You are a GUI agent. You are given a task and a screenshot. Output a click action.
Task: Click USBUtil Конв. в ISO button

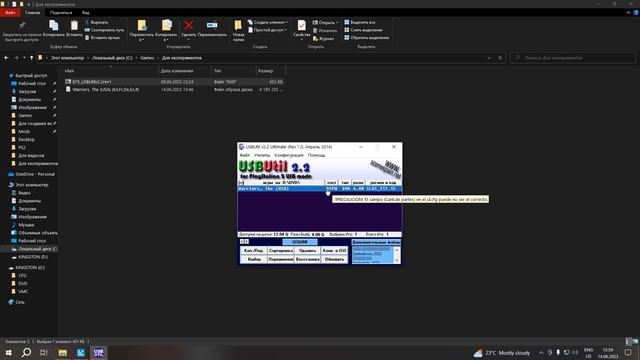(334, 250)
